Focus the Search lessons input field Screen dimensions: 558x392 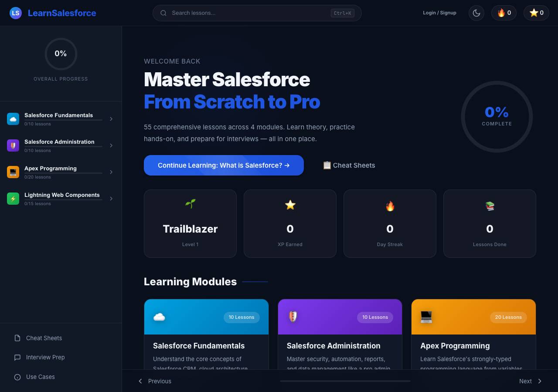coord(257,13)
